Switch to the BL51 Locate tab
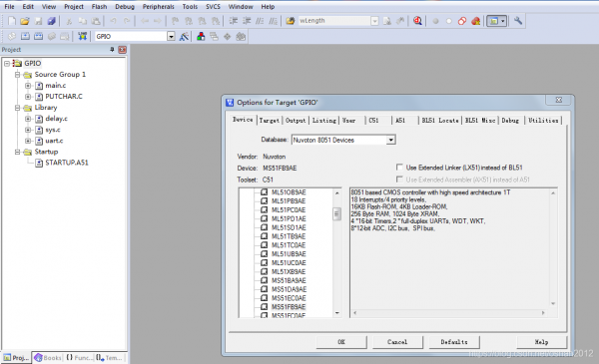This screenshot has width=599, height=364. pyautogui.click(x=439, y=121)
